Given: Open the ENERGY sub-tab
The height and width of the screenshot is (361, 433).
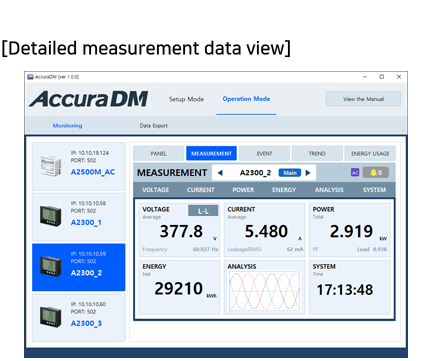Looking at the screenshot, I should tap(284, 190).
